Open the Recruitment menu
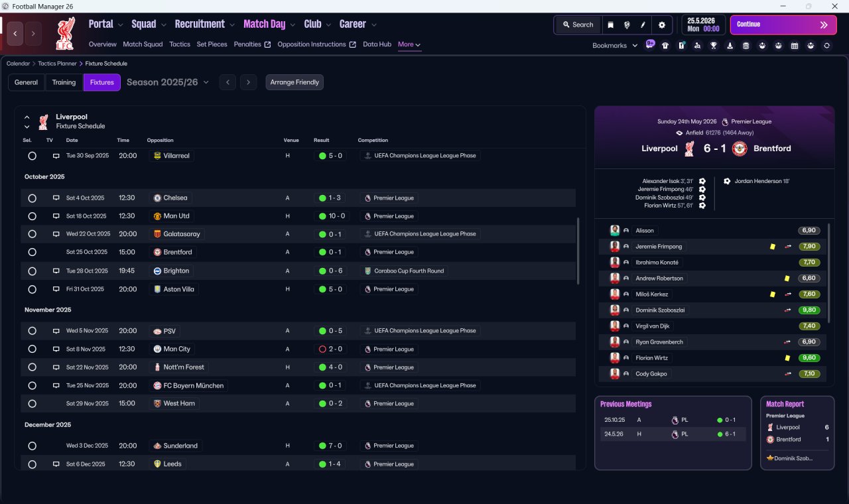The height and width of the screenshot is (504, 849). point(204,24)
